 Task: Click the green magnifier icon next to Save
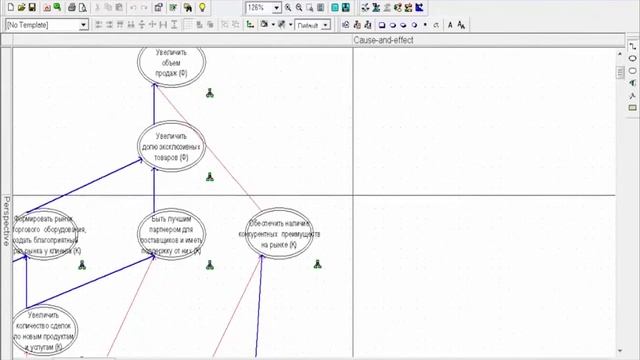pos(57,7)
